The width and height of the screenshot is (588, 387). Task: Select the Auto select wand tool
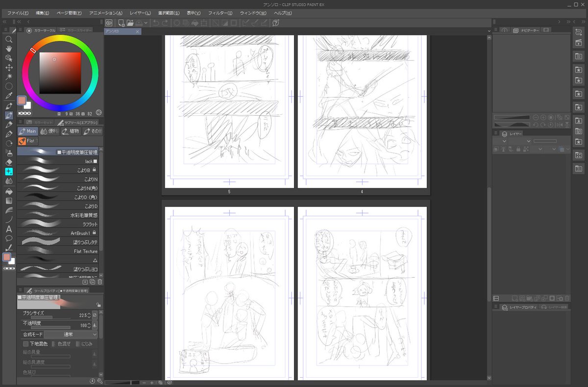pos(9,77)
